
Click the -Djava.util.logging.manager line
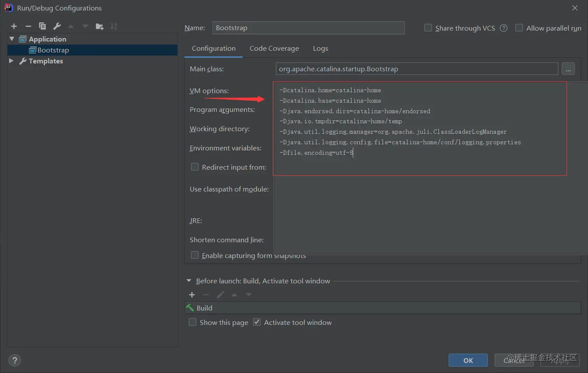coord(393,132)
